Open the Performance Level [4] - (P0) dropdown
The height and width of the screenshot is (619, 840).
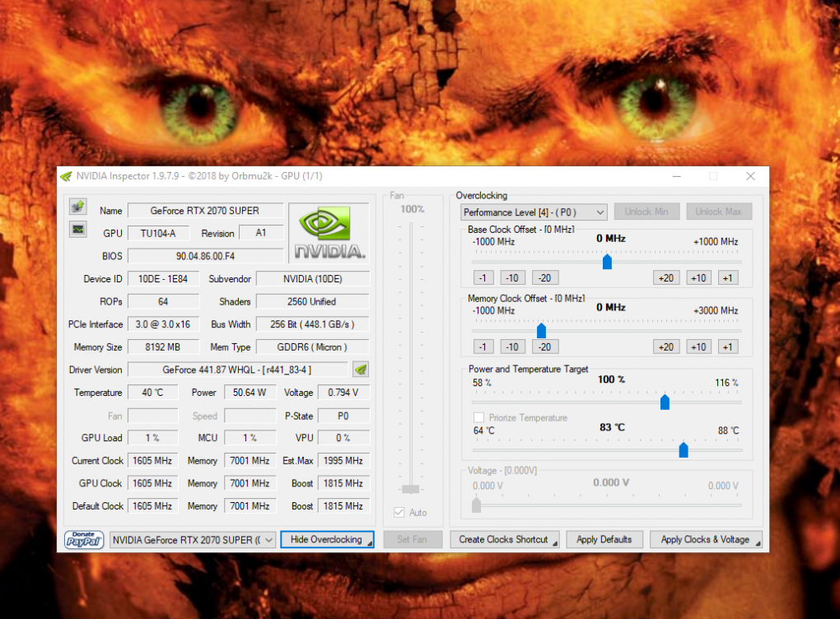(534, 212)
